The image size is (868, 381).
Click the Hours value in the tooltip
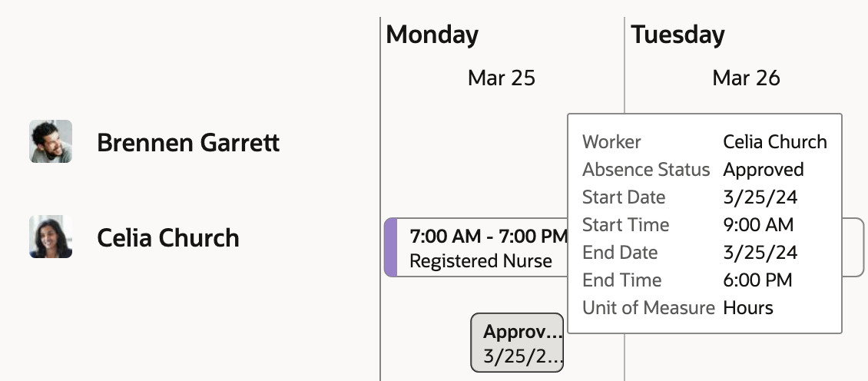pos(748,308)
